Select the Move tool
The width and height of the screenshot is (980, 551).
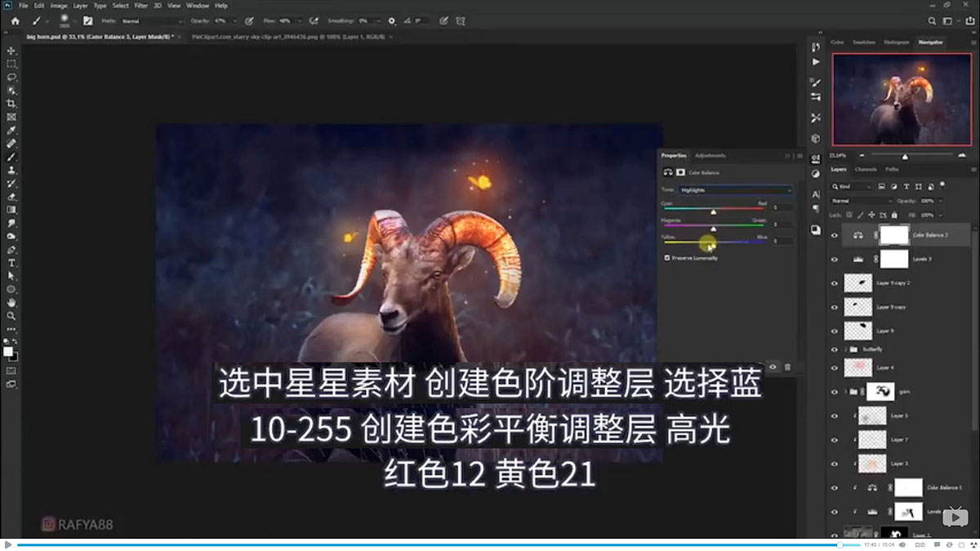coord(11,50)
